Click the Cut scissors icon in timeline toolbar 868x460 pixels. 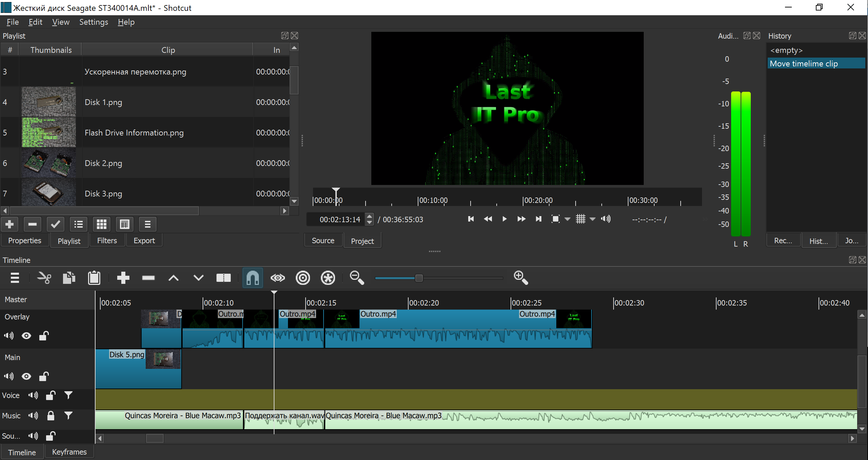pyautogui.click(x=44, y=278)
